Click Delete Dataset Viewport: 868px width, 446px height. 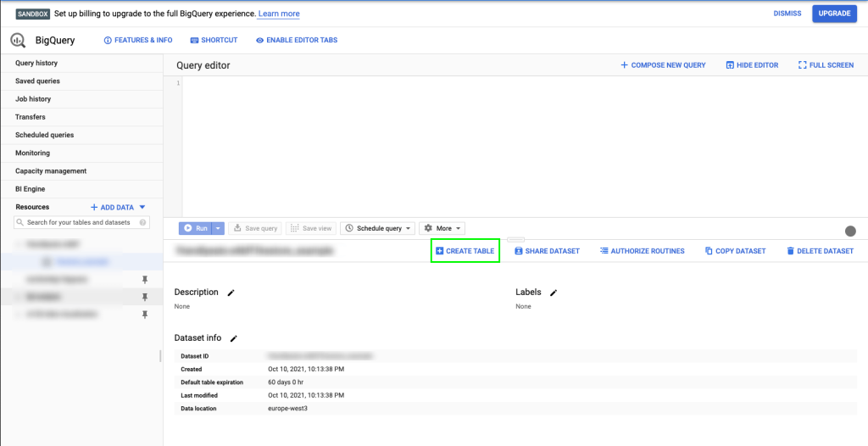(x=820, y=251)
